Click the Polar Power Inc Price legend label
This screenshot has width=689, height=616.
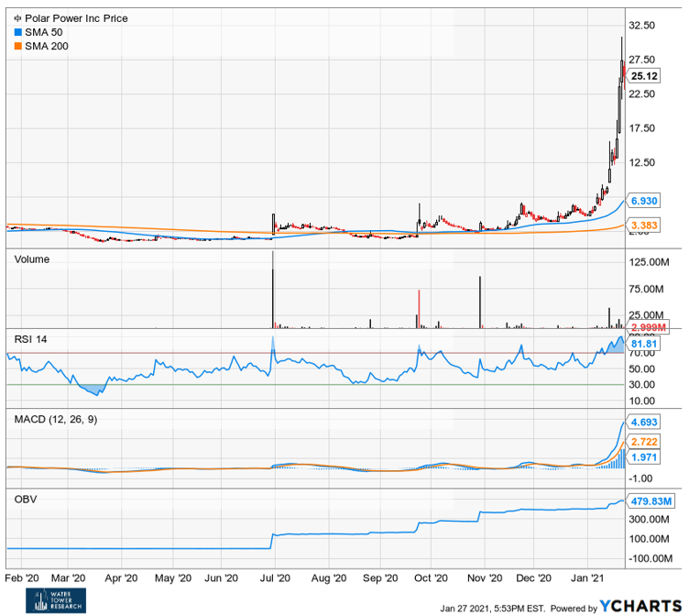[76, 18]
